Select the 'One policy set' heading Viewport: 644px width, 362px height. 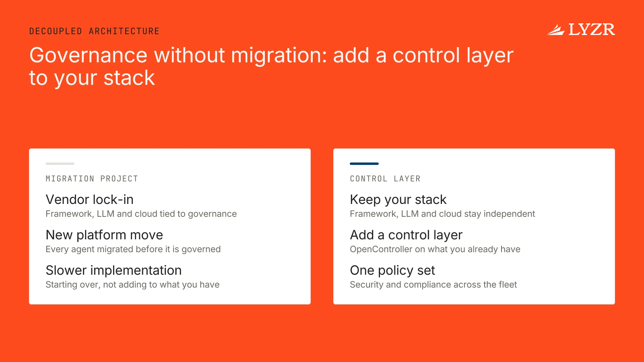point(392,270)
